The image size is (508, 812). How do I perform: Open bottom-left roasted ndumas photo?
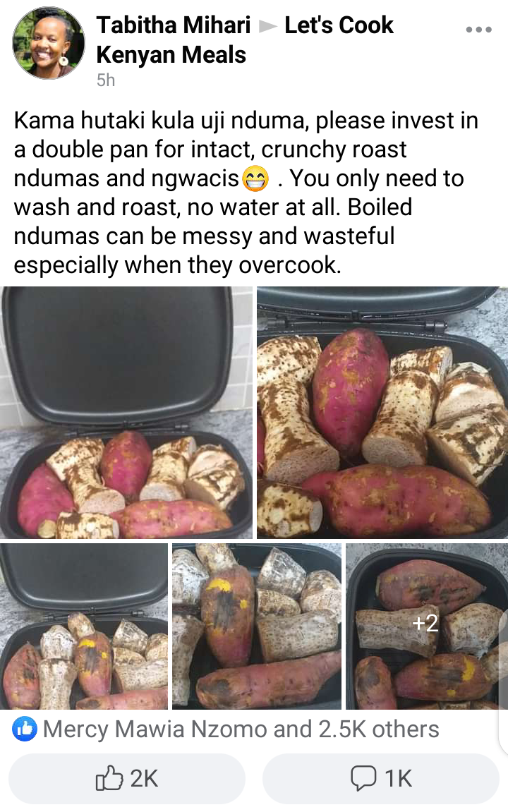tap(84, 626)
